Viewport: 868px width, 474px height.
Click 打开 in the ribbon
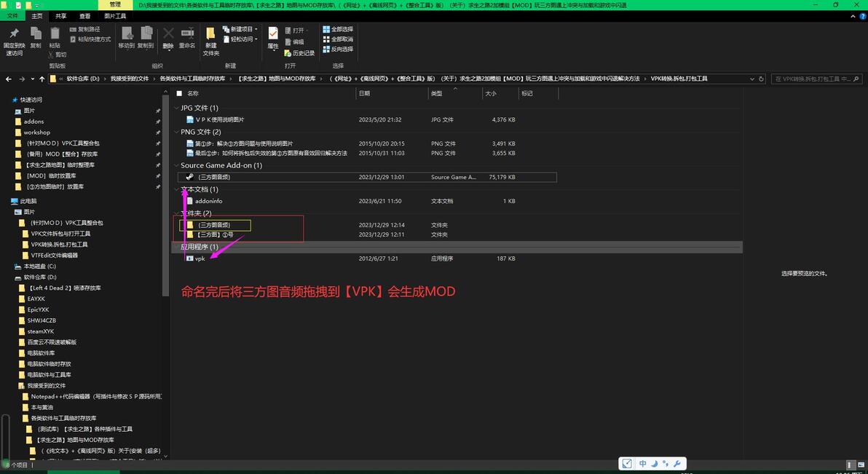click(296, 31)
